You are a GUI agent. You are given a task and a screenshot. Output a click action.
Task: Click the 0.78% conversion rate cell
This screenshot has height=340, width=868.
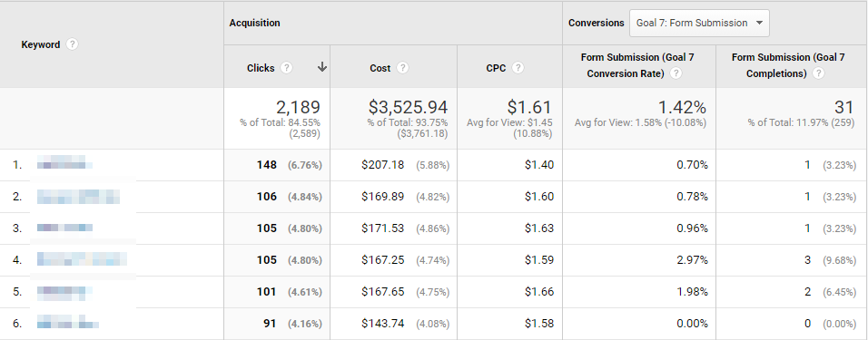pos(639,197)
